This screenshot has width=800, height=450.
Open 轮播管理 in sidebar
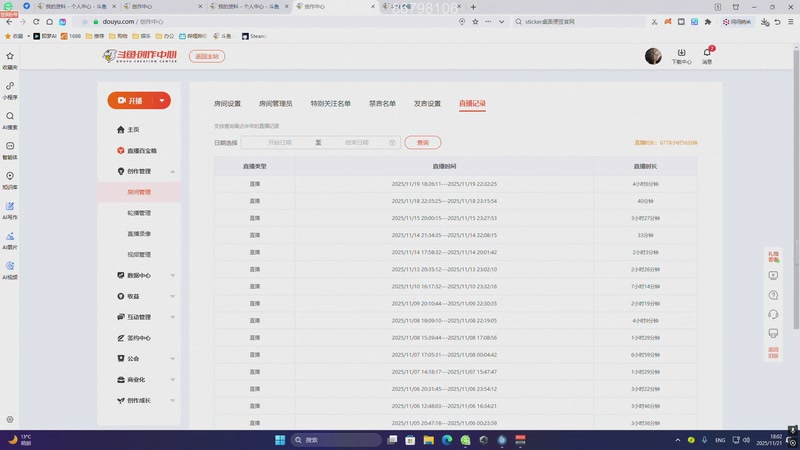point(139,213)
